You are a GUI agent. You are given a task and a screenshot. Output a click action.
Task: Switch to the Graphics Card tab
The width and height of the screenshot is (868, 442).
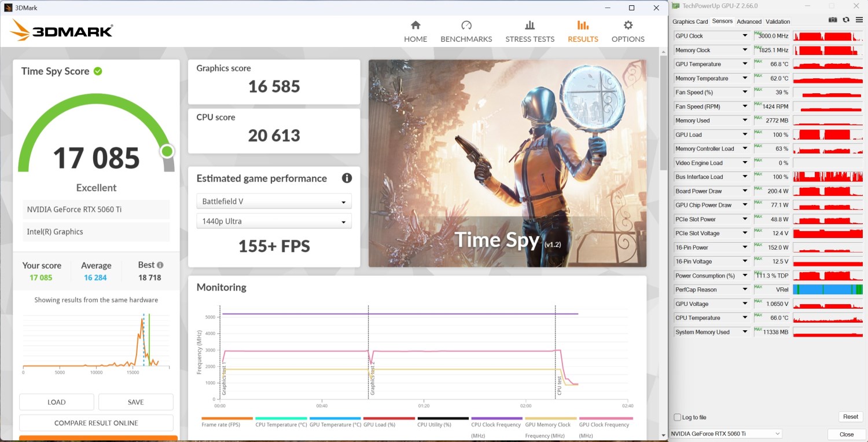click(x=690, y=21)
